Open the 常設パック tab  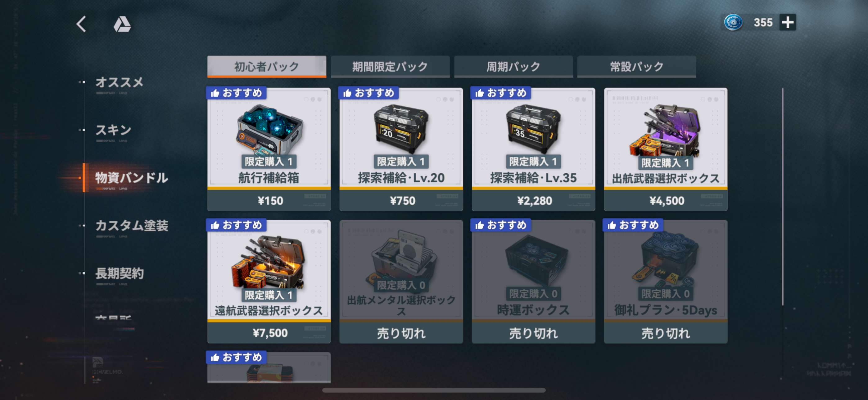click(636, 67)
